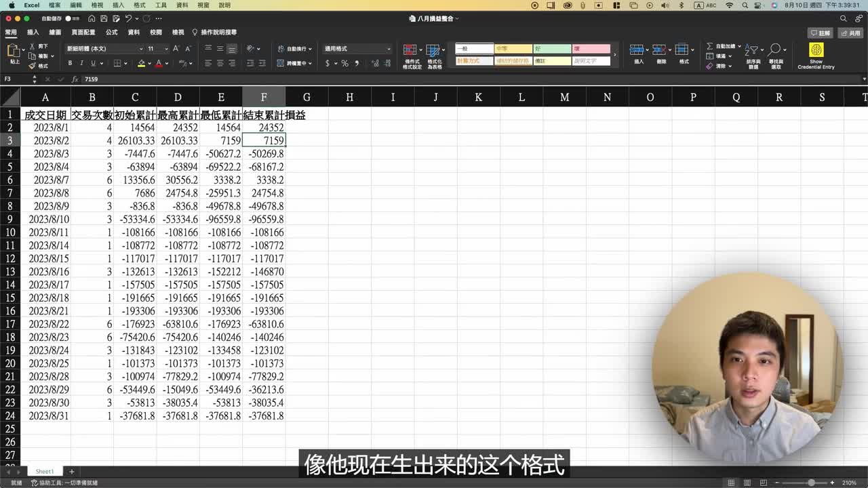Select cell F2 containing 24352

point(264,127)
